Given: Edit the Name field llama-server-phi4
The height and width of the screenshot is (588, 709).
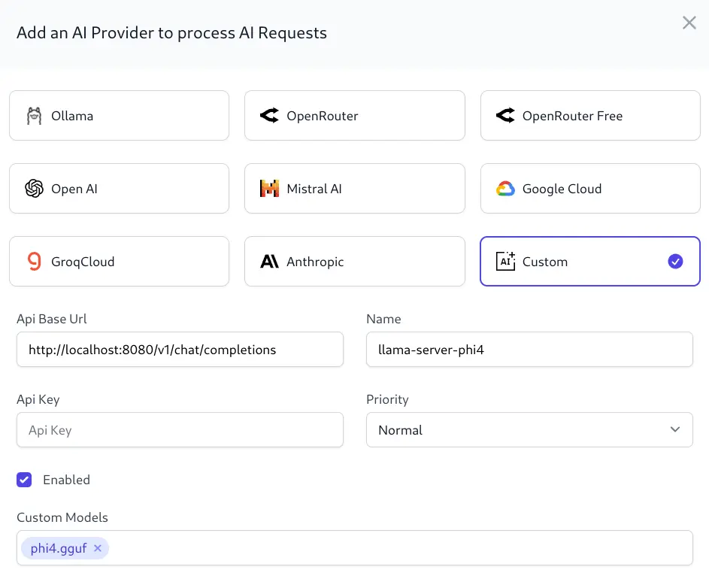Looking at the screenshot, I should [529, 349].
